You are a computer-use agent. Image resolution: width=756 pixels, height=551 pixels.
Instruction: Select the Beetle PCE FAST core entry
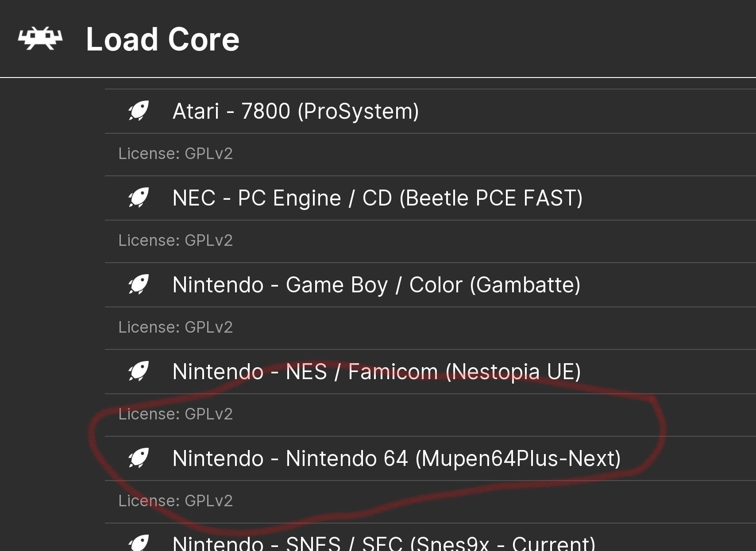pos(430,198)
